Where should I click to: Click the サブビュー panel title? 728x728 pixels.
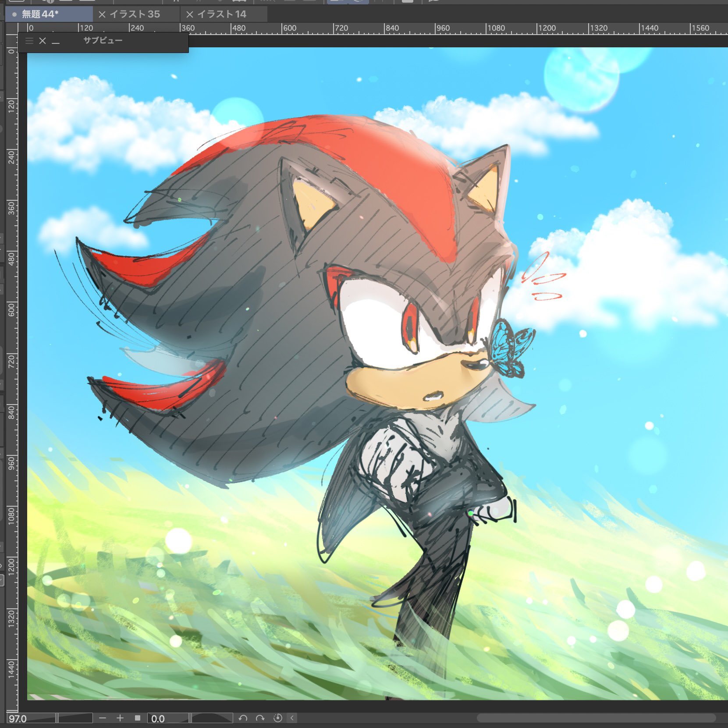tap(103, 40)
